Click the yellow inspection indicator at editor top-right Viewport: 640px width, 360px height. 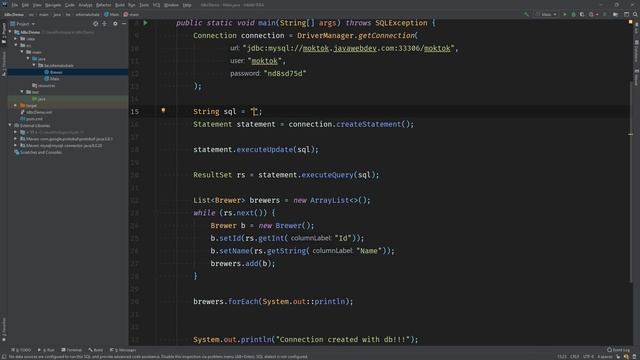tap(631, 22)
